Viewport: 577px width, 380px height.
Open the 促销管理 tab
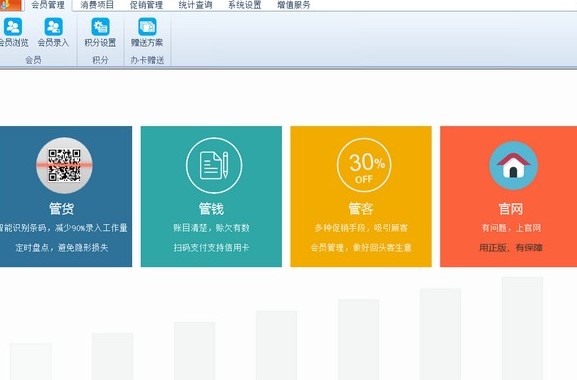(x=146, y=5)
